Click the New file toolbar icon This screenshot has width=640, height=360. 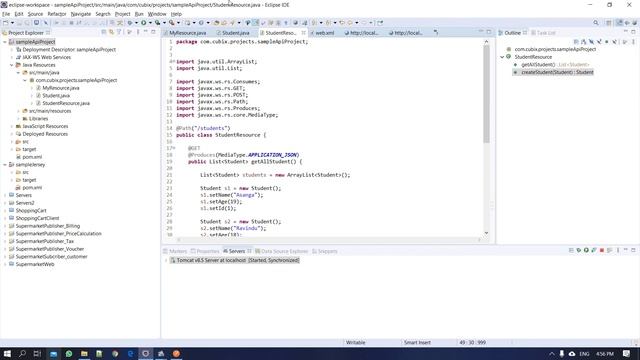pyautogui.click(x=6, y=23)
